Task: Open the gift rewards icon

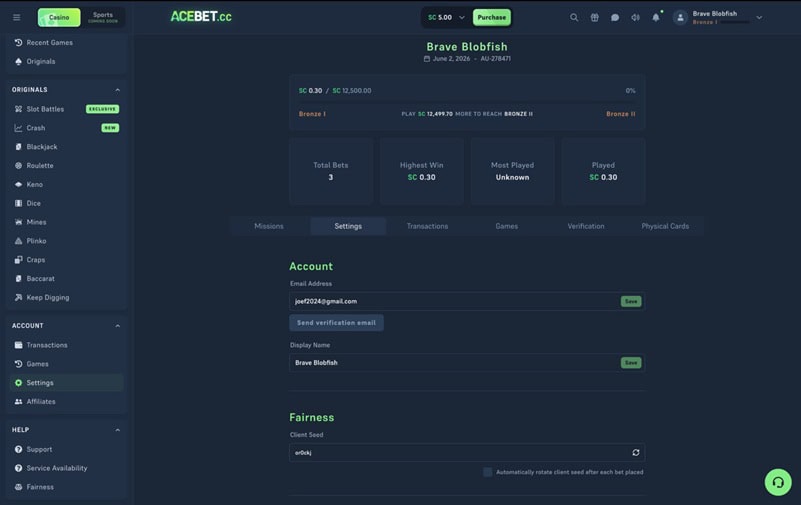Action: click(595, 17)
